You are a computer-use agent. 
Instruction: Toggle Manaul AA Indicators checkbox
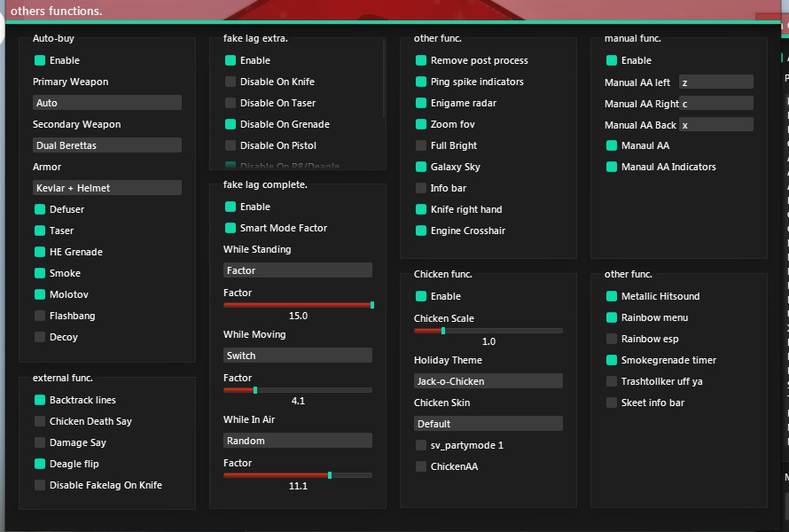[x=612, y=167]
